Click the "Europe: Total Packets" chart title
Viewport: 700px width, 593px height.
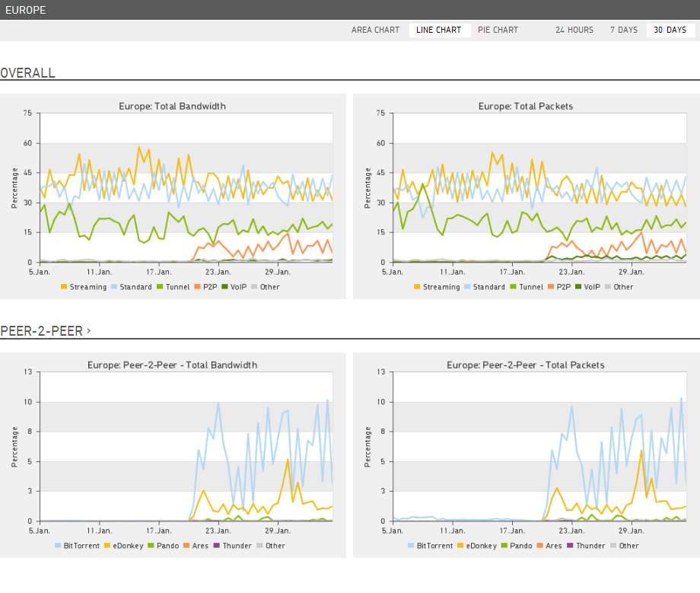point(526,107)
